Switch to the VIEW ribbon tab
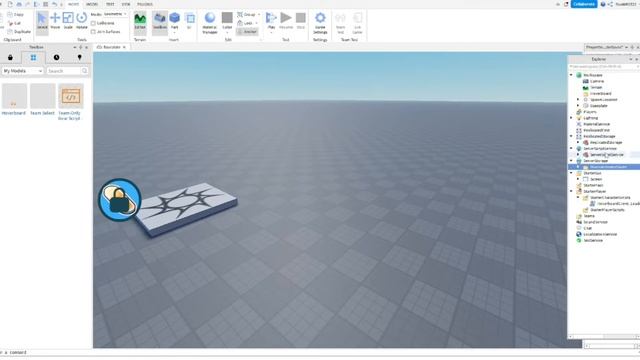640x360 pixels. pos(126,4)
